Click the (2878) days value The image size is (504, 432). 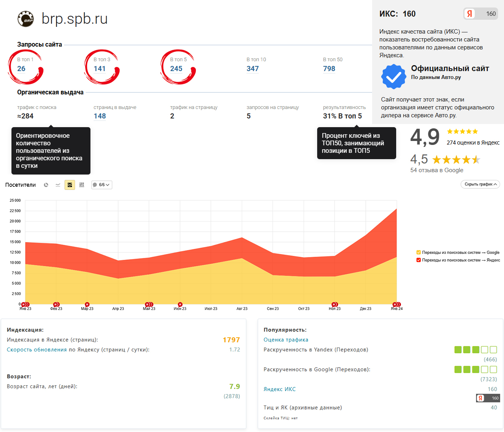[x=232, y=396]
